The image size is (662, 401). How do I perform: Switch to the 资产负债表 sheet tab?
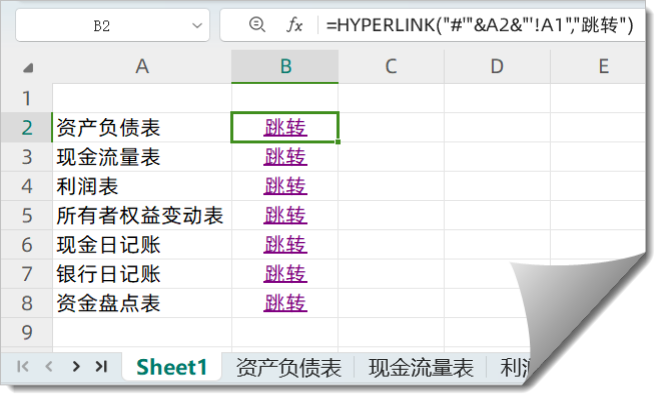pyautogui.click(x=288, y=367)
